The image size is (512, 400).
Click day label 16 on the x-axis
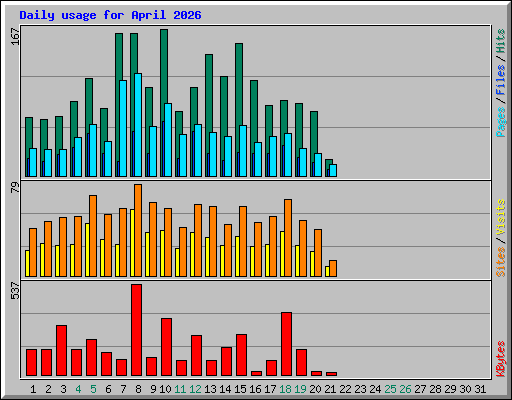pyautogui.click(x=255, y=389)
